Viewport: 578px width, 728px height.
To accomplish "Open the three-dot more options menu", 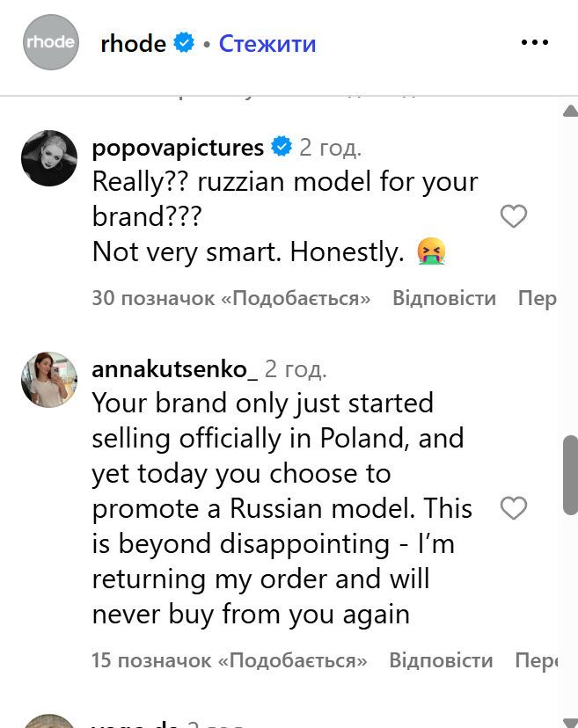I will point(535,42).
